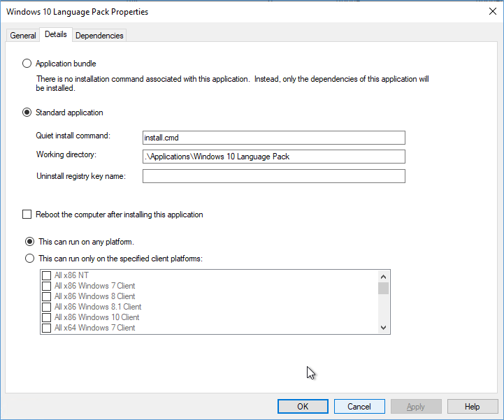
Task: Click the platform list scrollbar thumb
Action: pyautogui.click(x=383, y=288)
